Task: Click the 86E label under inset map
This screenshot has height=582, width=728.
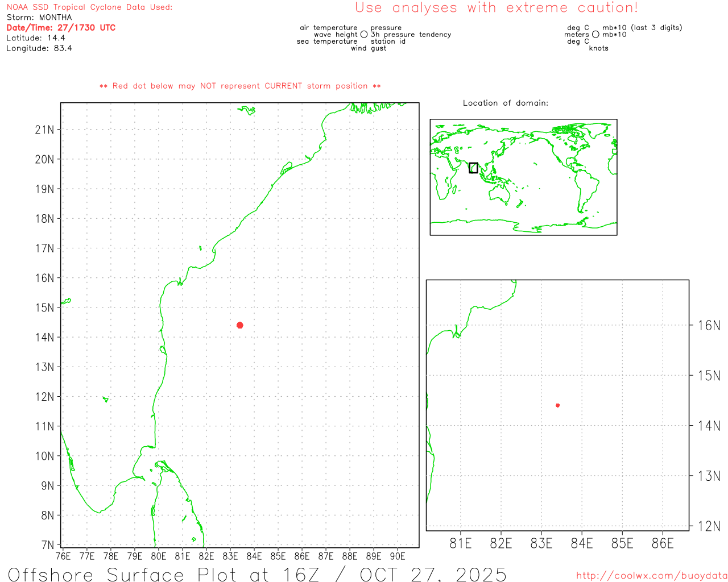Action: (x=663, y=543)
